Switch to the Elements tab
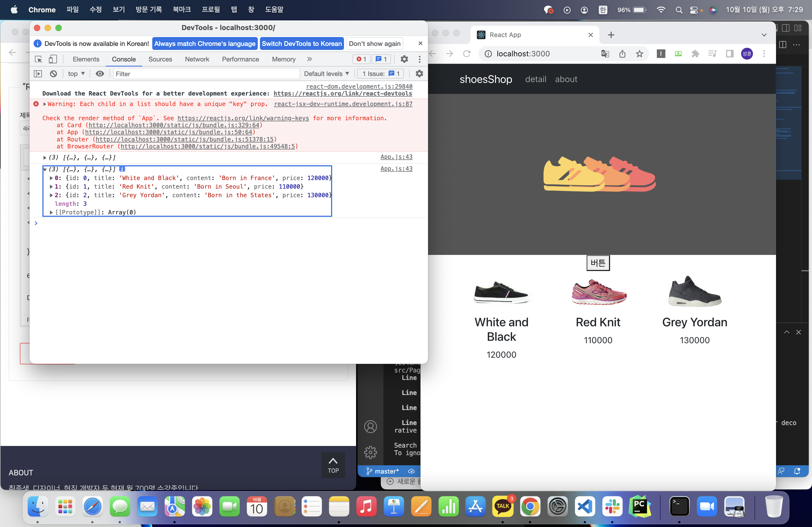Viewport: 812px width, 527px height. click(86, 59)
